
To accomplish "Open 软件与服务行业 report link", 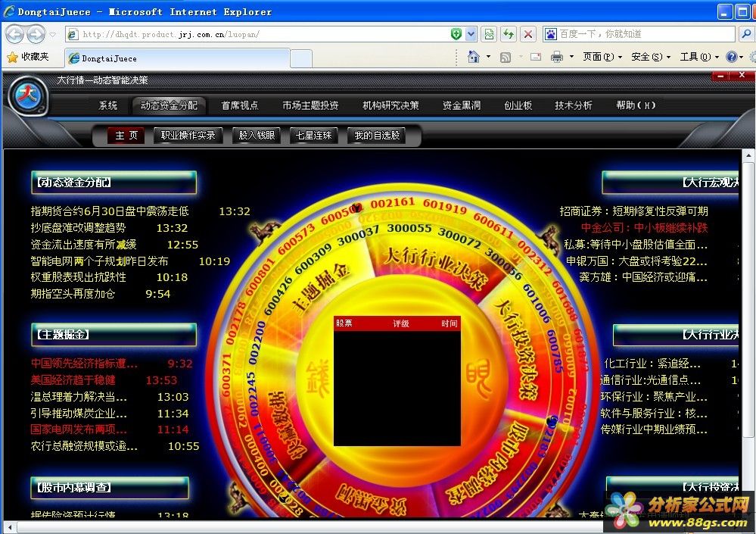I will click(x=654, y=414).
